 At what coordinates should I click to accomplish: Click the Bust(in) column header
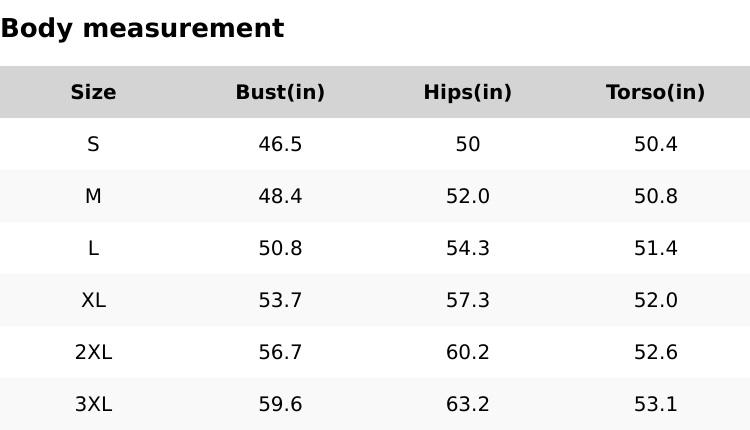[280, 92]
